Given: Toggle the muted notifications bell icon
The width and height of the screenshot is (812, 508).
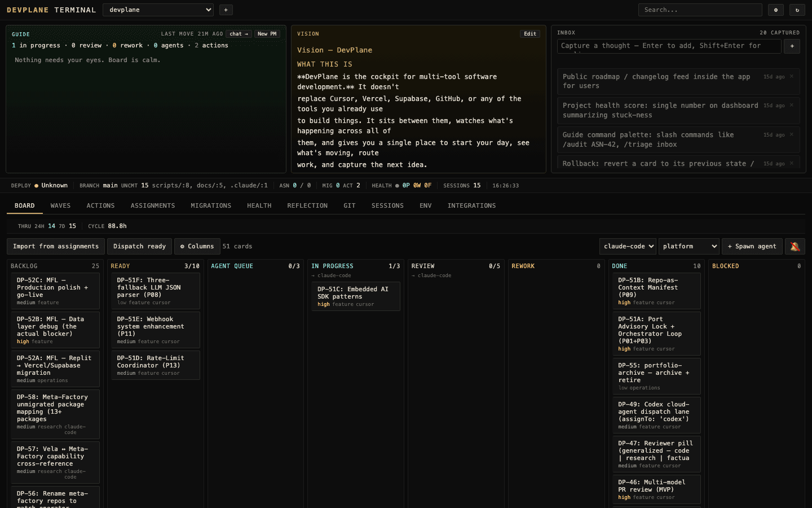Looking at the screenshot, I should point(795,246).
